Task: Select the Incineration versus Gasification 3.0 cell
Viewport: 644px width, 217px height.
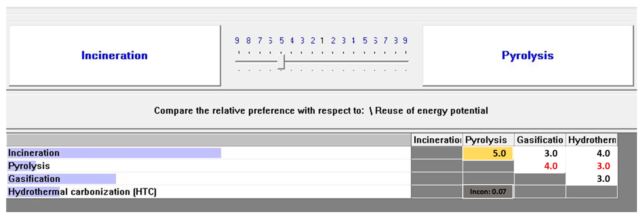Action: click(540, 153)
